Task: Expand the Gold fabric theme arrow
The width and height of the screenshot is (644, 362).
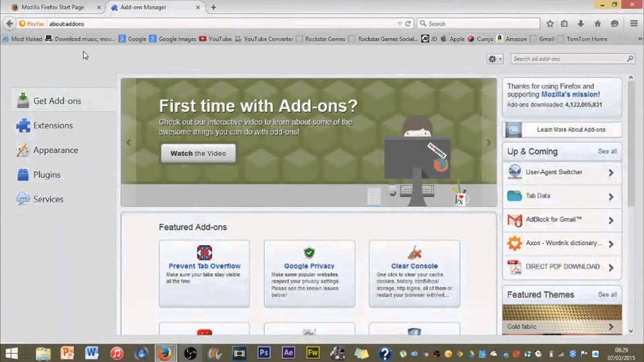Action: (x=611, y=327)
